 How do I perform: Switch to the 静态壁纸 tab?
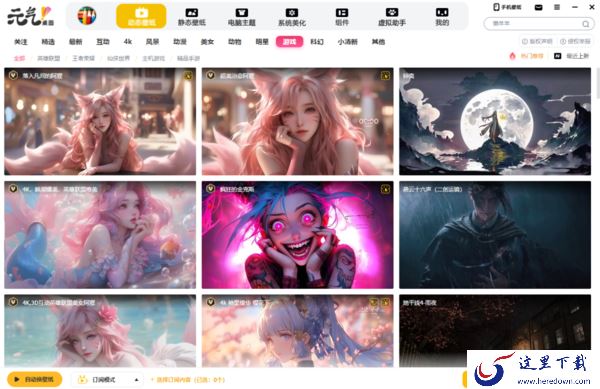click(192, 17)
